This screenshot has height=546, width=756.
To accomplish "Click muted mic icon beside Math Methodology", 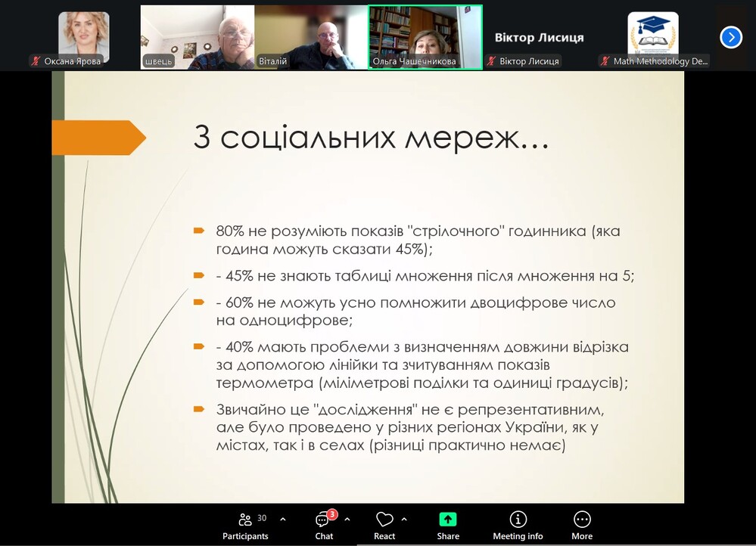I will click(605, 61).
